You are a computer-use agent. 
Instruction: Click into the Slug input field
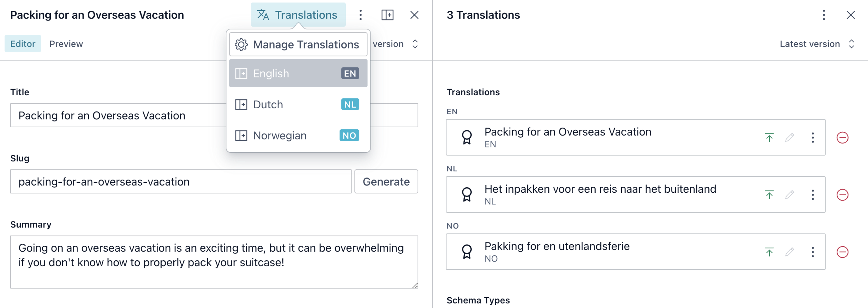click(x=180, y=181)
